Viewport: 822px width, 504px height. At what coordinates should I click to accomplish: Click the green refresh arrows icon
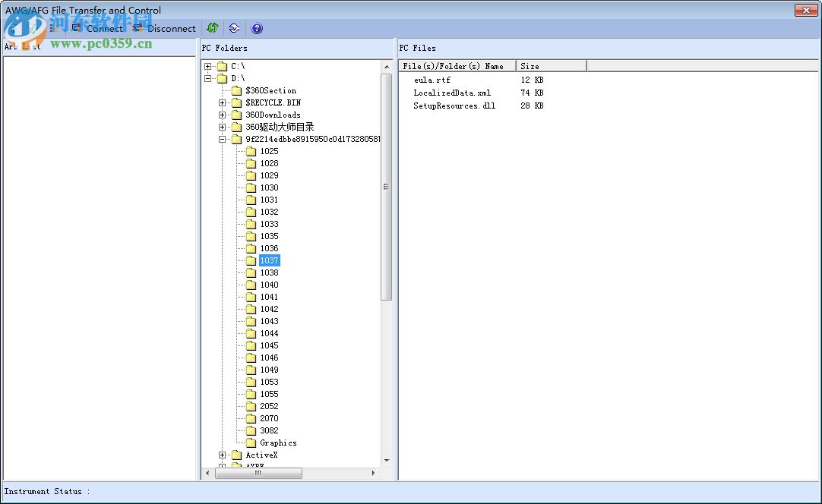click(213, 28)
